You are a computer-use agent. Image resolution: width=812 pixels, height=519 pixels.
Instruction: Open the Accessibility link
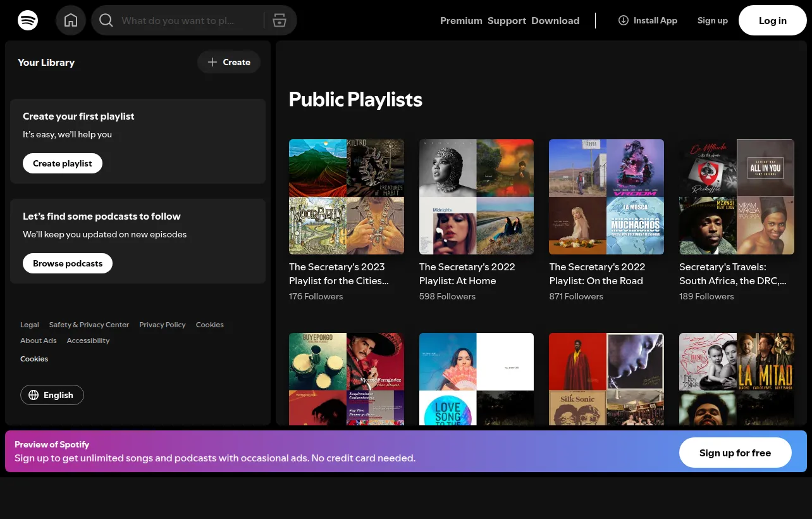[x=88, y=341]
